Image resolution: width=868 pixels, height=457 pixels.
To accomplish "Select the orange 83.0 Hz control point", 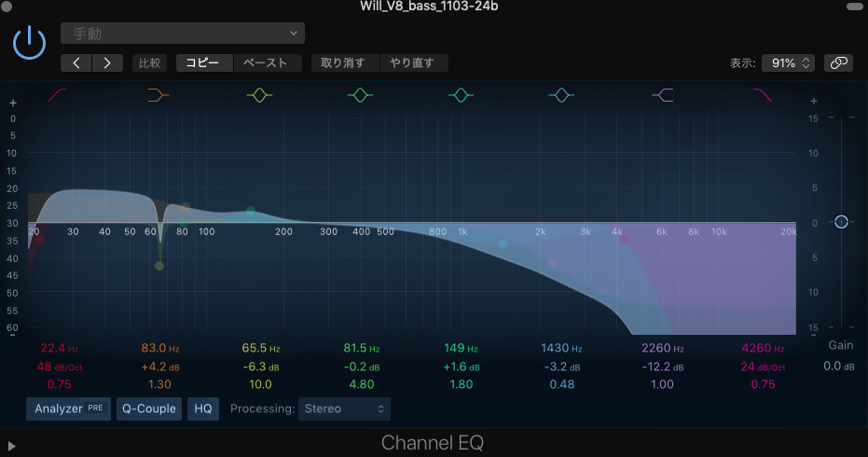I will point(186,207).
